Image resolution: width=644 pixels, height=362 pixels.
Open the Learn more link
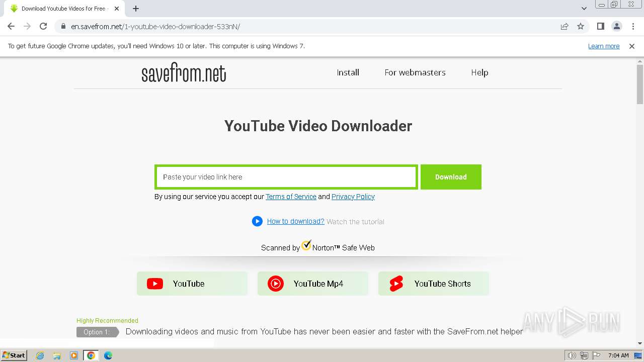604,46
